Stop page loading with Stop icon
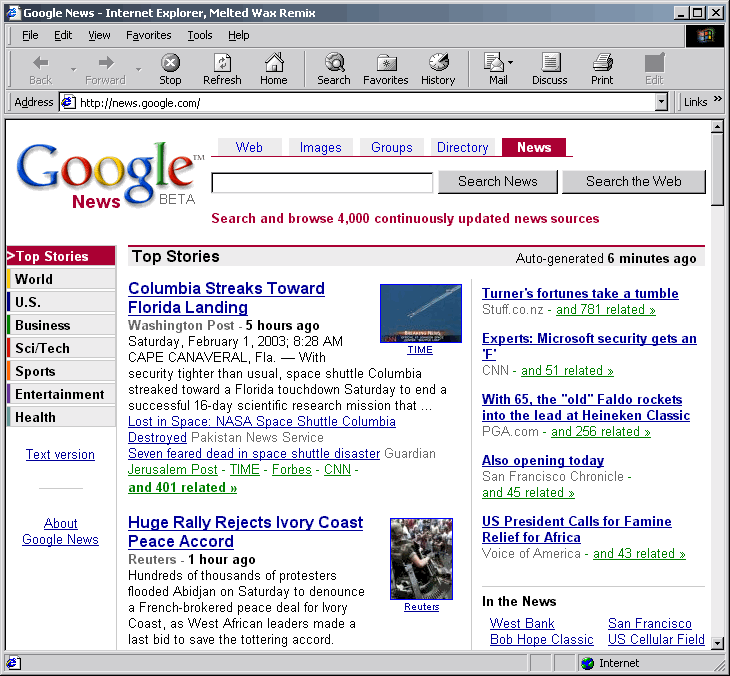 pyautogui.click(x=170, y=69)
